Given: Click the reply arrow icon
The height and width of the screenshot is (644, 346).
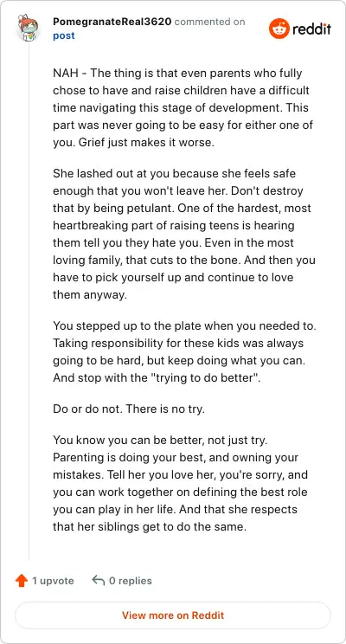Looking at the screenshot, I should [x=99, y=580].
